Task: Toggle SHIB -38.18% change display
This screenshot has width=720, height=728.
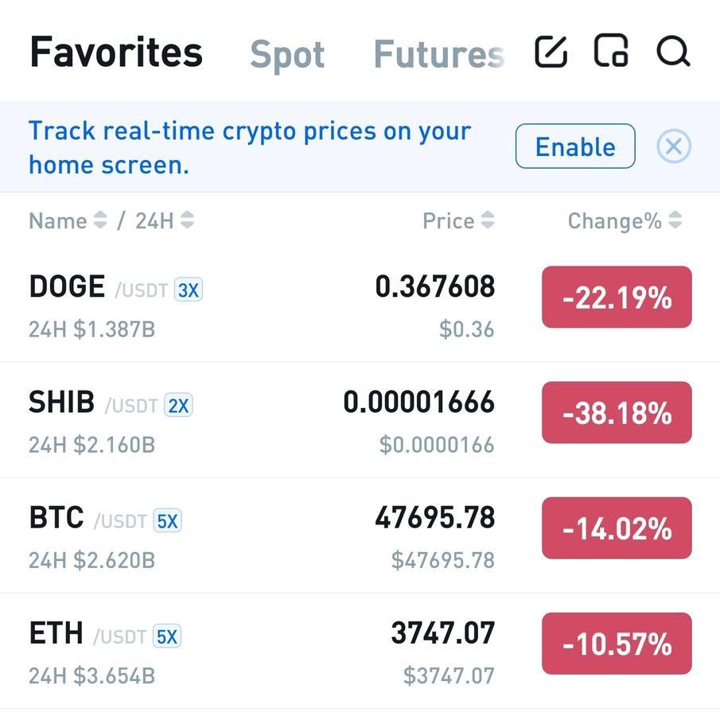Action: click(617, 412)
